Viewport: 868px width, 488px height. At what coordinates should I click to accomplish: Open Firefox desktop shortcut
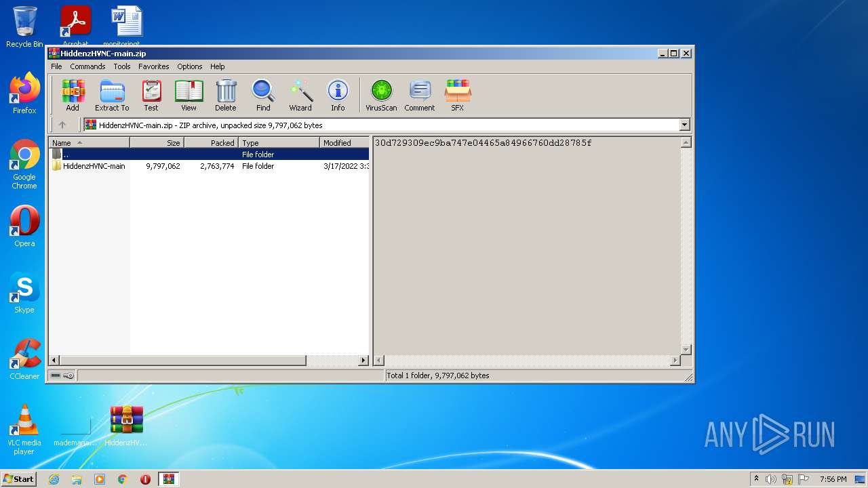(24, 94)
